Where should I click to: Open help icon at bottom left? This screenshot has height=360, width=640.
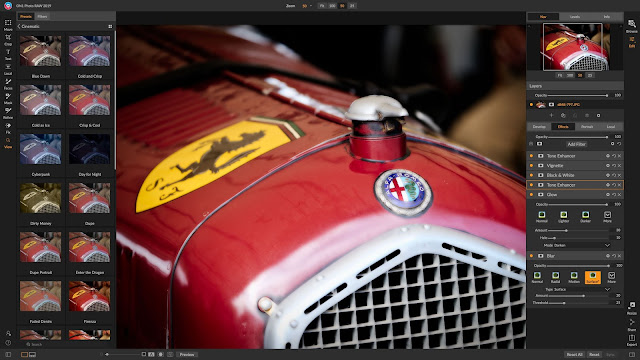coord(8,343)
